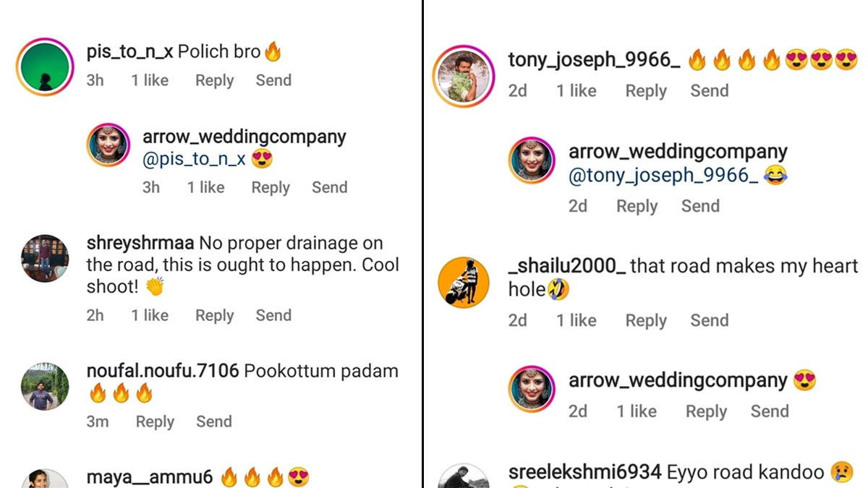The width and height of the screenshot is (868, 488).
Task: Open maya__ammu6 profile avatar
Action: tap(45, 480)
